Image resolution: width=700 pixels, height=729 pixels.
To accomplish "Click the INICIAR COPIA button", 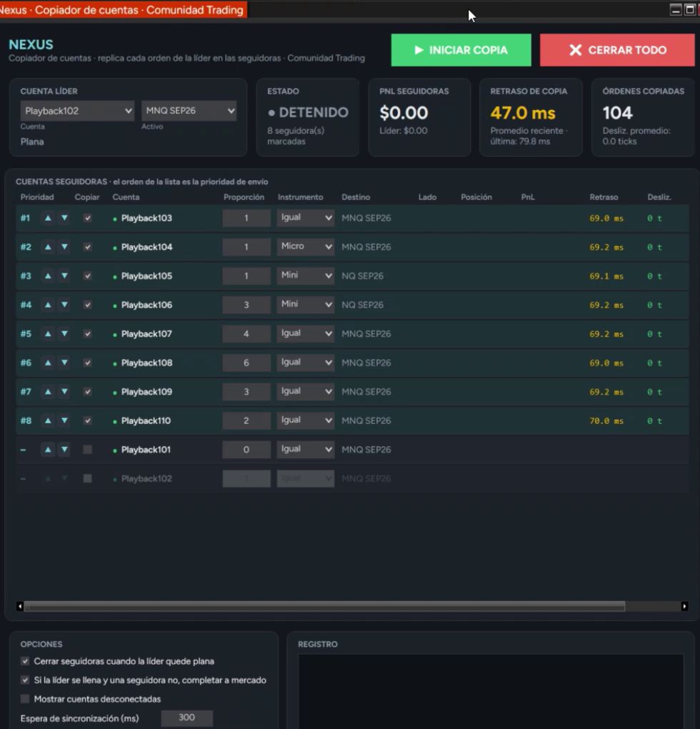I will 461,50.
